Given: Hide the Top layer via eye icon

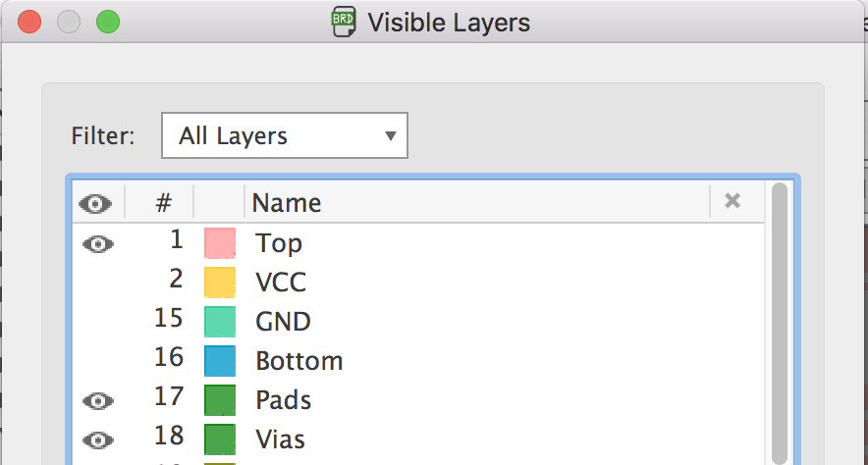Looking at the screenshot, I should coord(97,243).
